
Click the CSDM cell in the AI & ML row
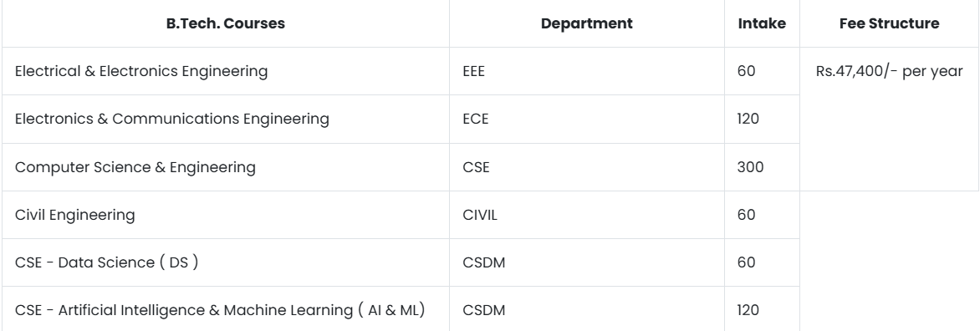click(587, 309)
